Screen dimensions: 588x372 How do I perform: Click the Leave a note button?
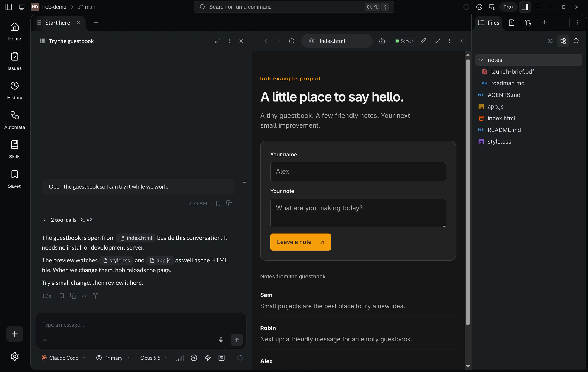[x=300, y=242]
